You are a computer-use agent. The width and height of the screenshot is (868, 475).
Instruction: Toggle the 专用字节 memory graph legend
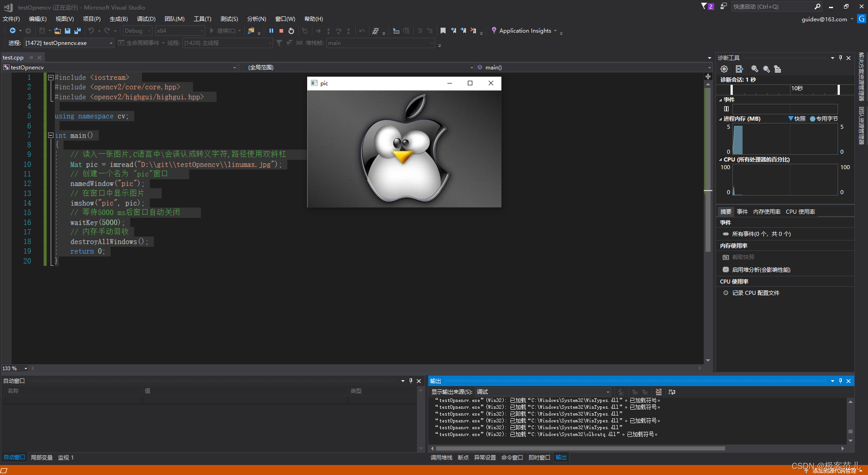point(824,119)
